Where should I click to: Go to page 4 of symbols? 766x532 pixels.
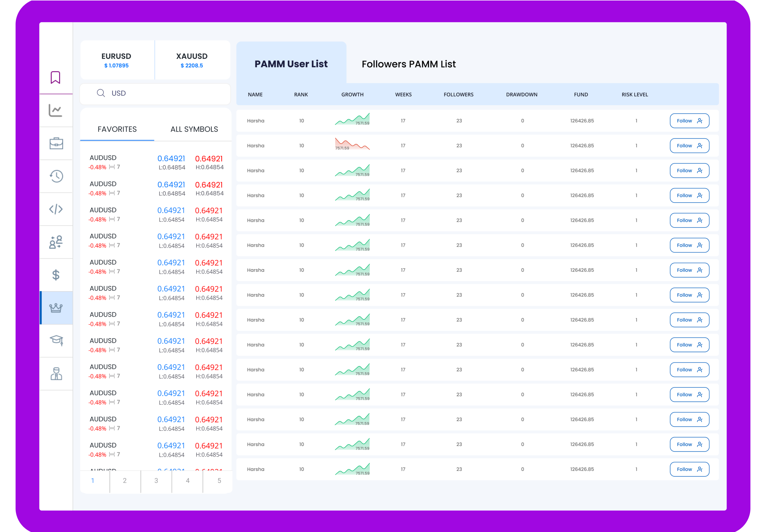click(188, 480)
